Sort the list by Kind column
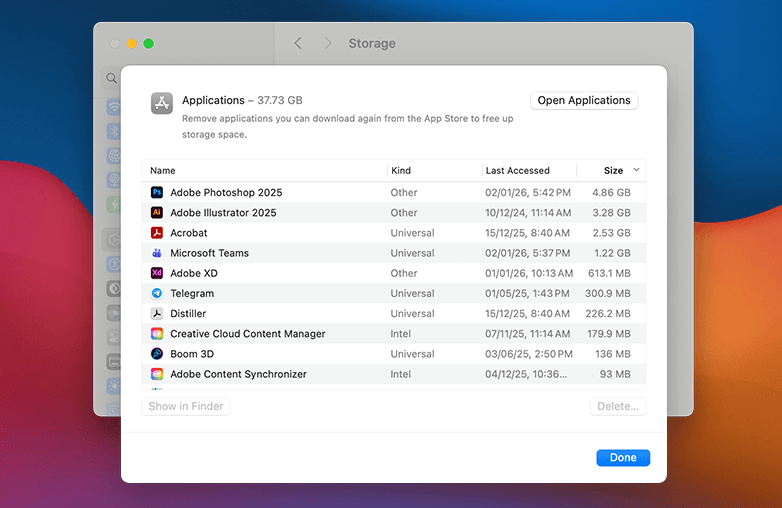The image size is (782, 508). (401, 170)
